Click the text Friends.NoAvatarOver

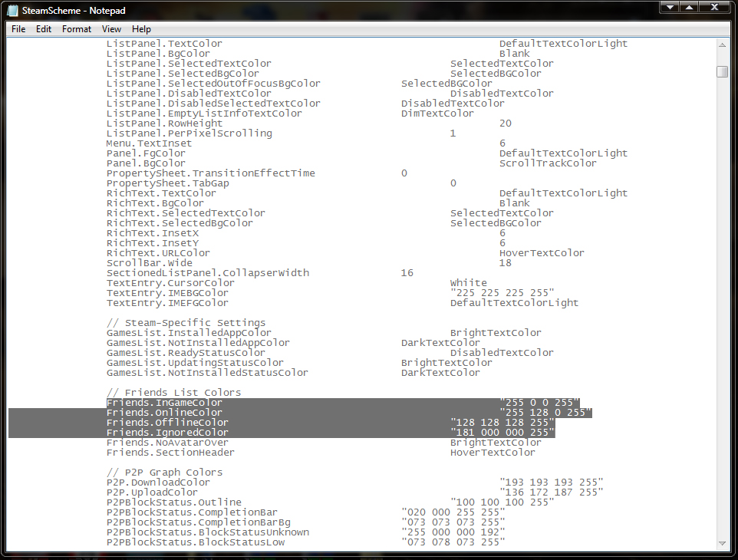click(x=167, y=443)
